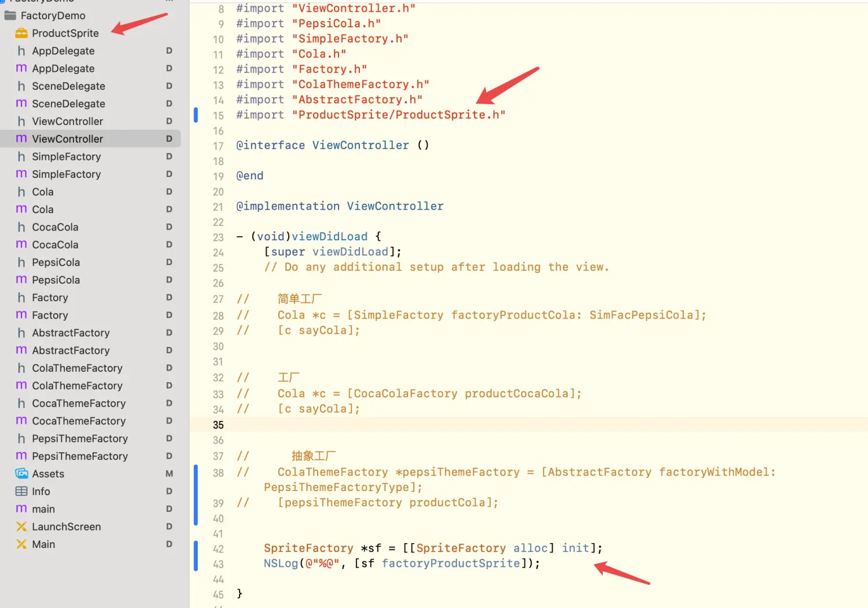Click the Info plist table icon
868x608 pixels.
(x=21, y=492)
